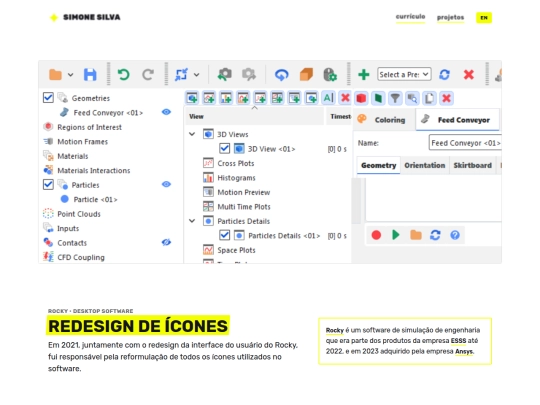Click the green plus add icon
Screen dimensions: 540x405
coord(364,74)
